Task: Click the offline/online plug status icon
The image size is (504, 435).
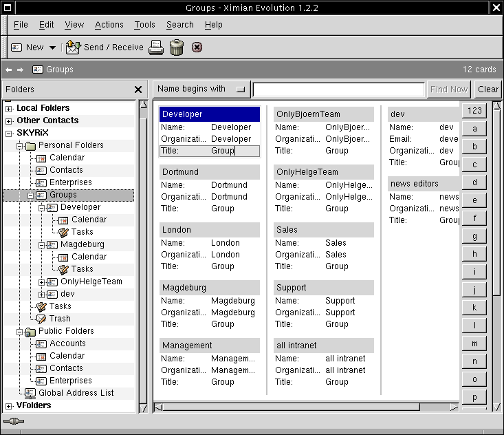Action: tap(14, 421)
